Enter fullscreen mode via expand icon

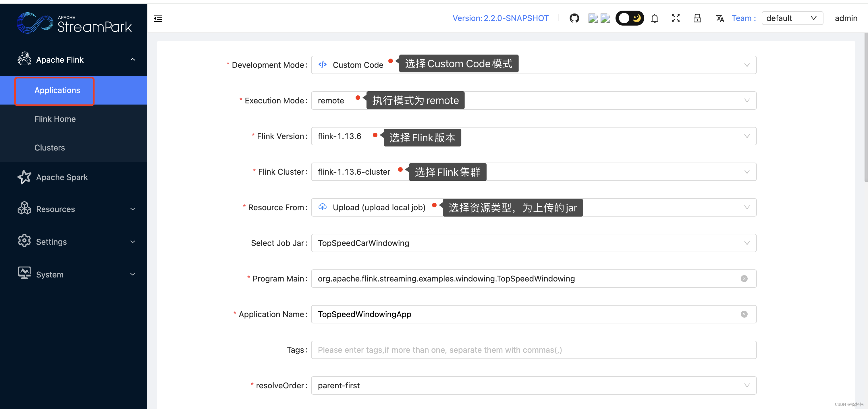coord(676,18)
